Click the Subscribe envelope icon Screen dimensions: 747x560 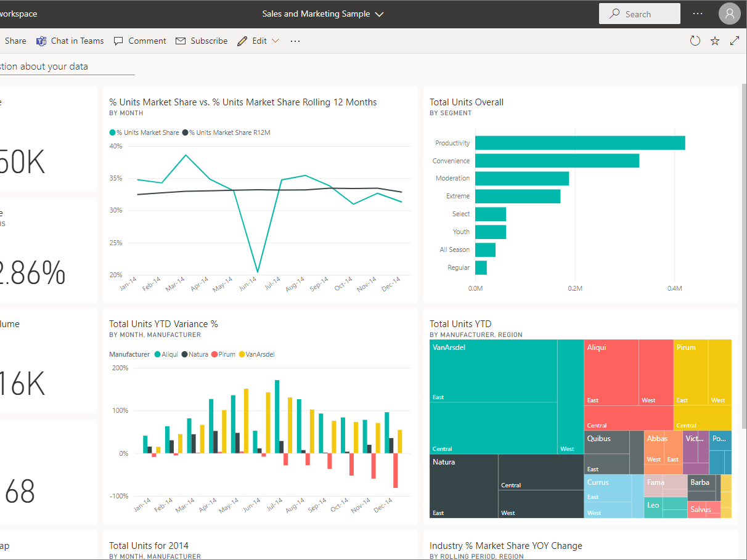(x=181, y=41)
